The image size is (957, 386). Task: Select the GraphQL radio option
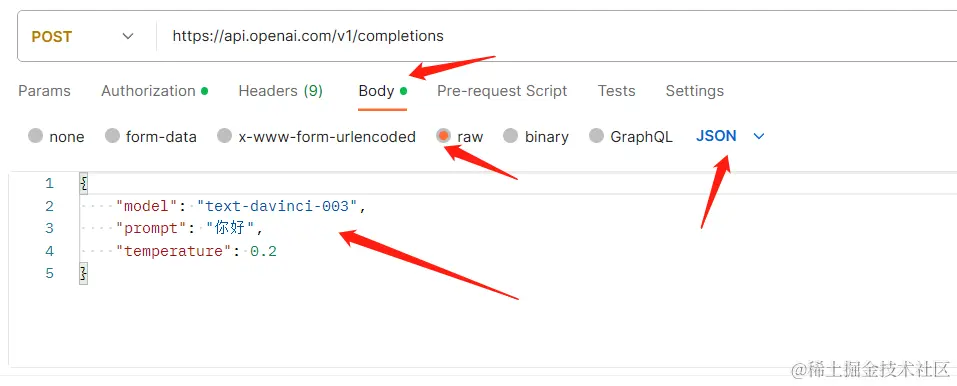pos(596,136)
